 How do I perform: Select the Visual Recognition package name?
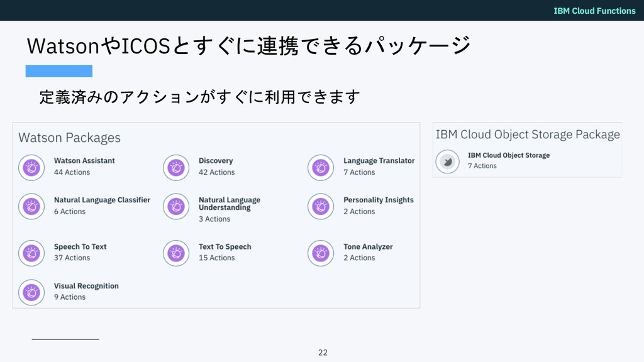[86, 286]
